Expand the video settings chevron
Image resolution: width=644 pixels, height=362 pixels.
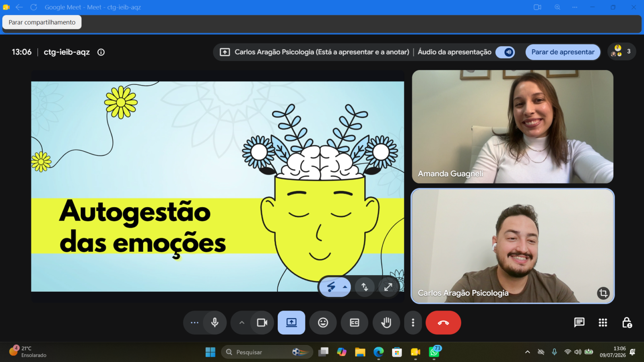(242, 323)
